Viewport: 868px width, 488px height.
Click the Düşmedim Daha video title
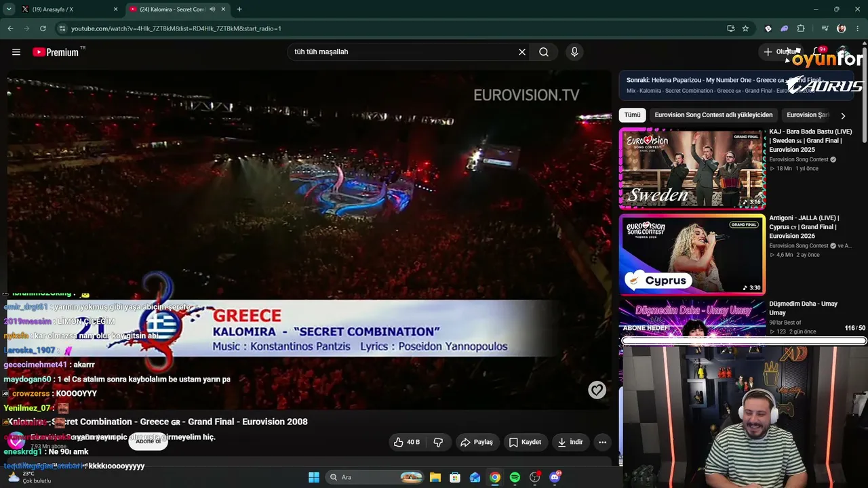[804, 308]
